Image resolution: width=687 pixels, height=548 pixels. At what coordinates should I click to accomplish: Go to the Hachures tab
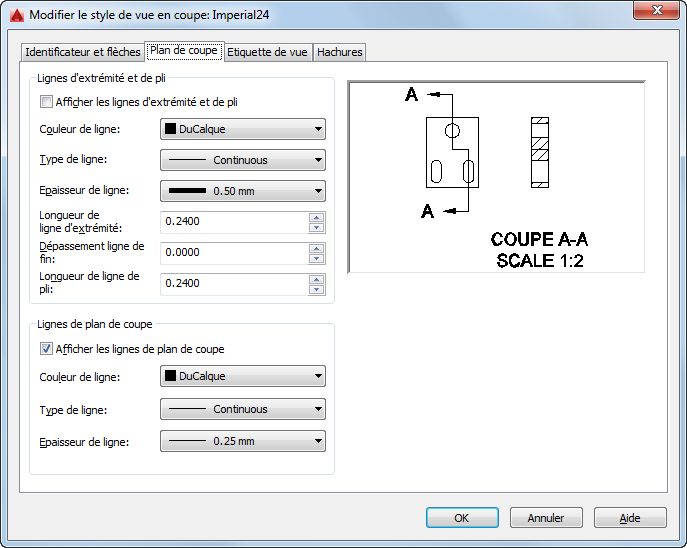click(x=340, y=52)
